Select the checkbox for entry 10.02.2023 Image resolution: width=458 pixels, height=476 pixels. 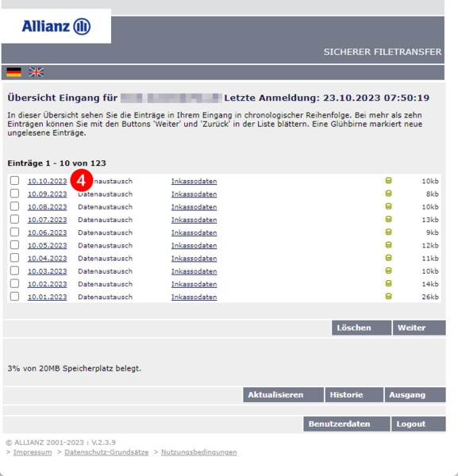pos(14,283)
